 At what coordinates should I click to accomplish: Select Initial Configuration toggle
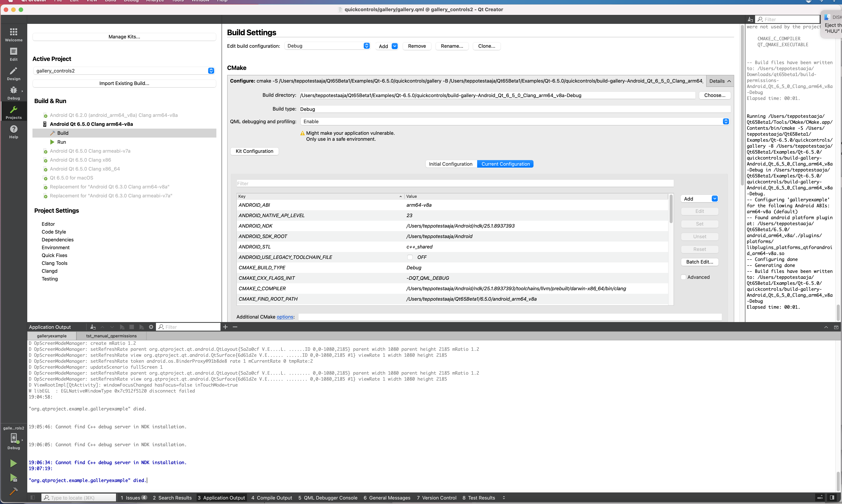[x=450, y=164]
